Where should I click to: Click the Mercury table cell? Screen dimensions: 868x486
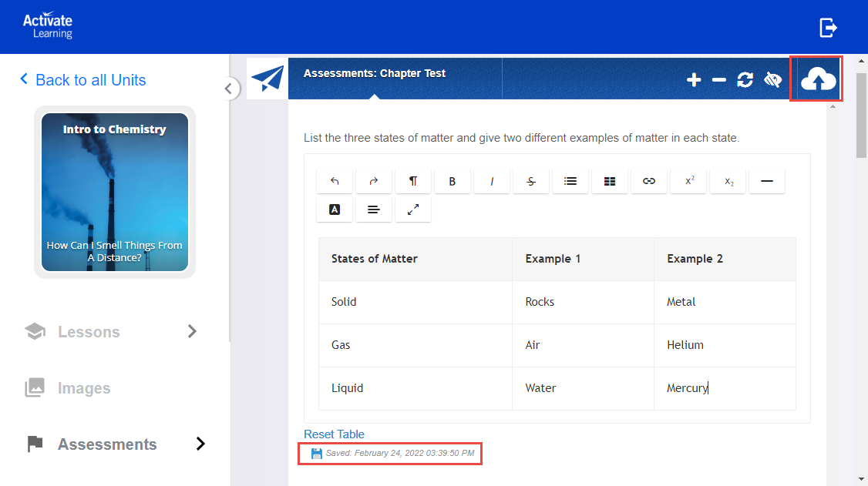(725, 388)
